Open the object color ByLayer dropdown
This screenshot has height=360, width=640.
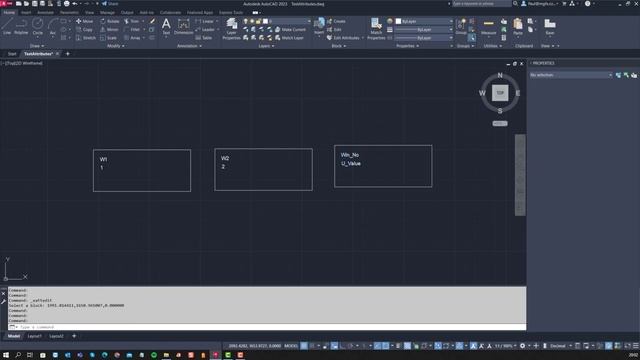[x=424, y=21]
